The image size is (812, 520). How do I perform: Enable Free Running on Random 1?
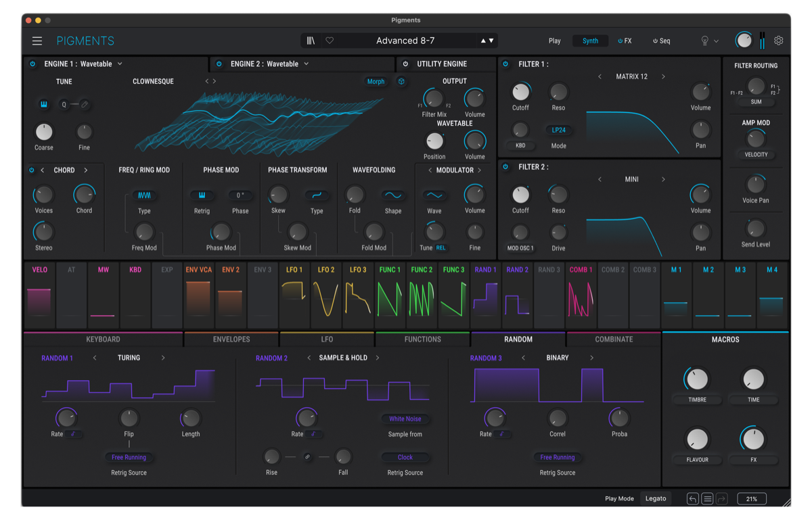[129, 457]
